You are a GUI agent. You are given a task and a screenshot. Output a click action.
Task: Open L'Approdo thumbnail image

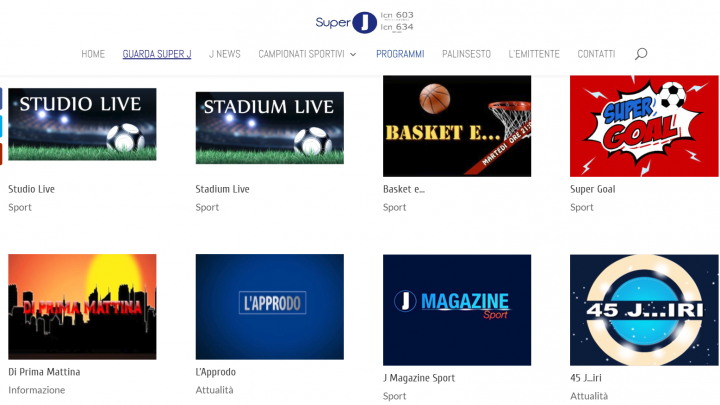tap(270, 307)
